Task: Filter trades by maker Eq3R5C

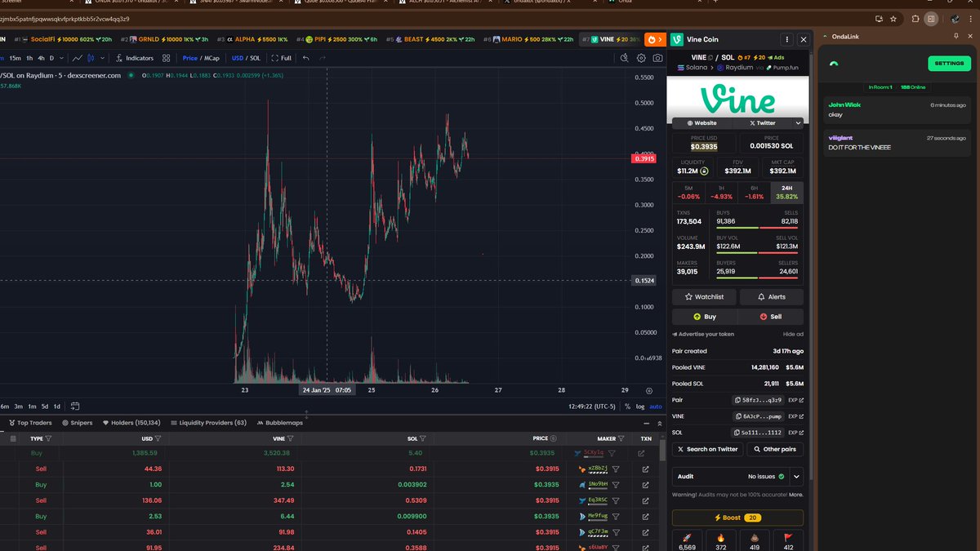Action: point(616,500)
